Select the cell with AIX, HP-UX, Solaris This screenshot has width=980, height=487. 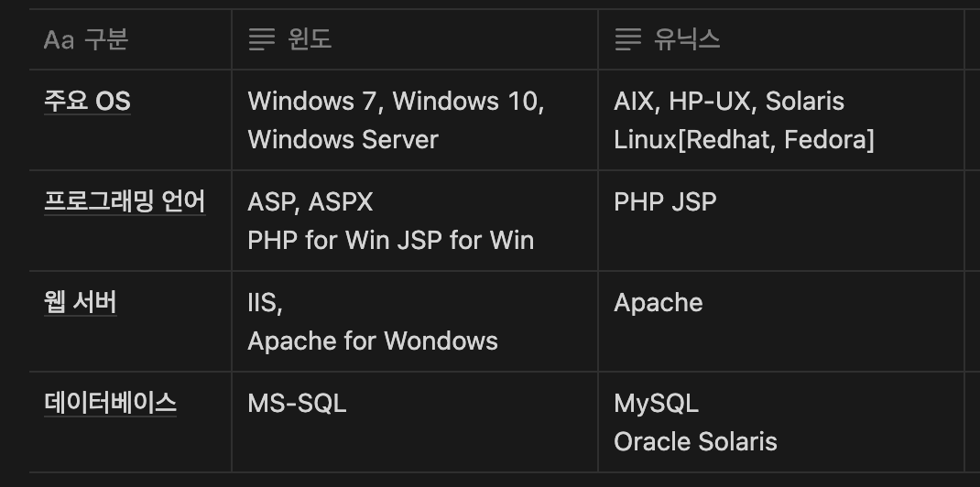[780, 120]
